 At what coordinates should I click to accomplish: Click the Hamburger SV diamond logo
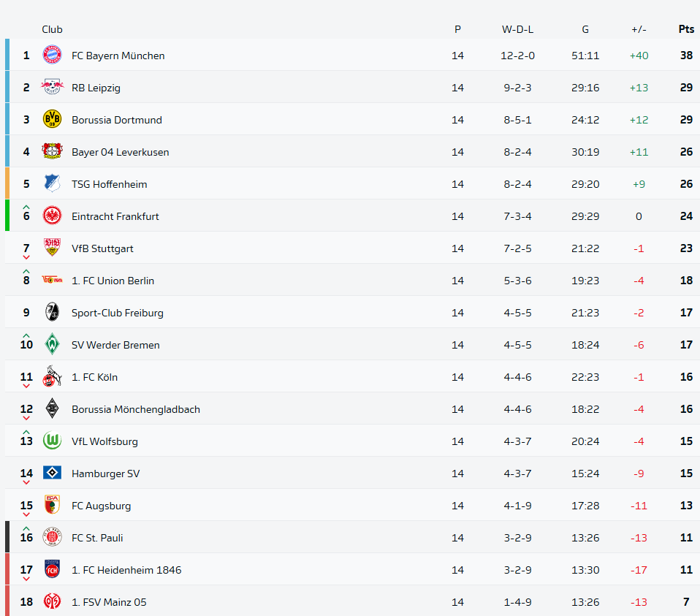coord(52,474)
